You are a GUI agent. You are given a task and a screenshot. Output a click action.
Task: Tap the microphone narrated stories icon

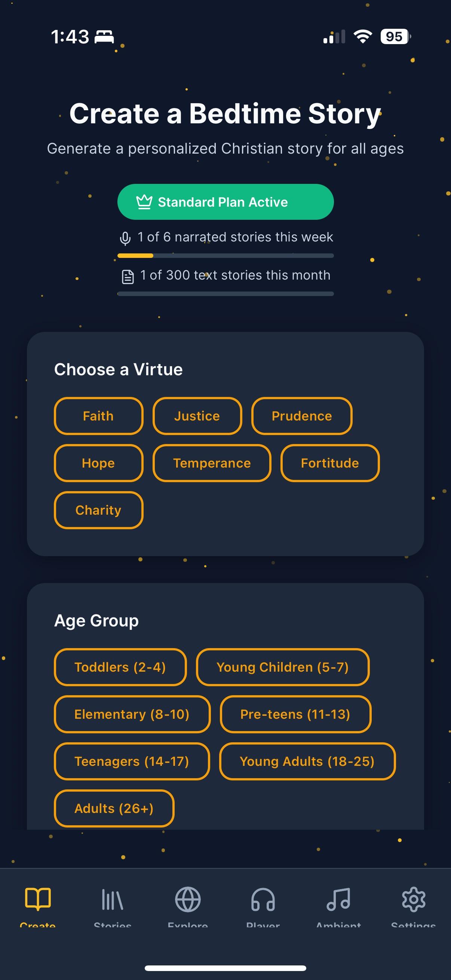coord(125,238)
